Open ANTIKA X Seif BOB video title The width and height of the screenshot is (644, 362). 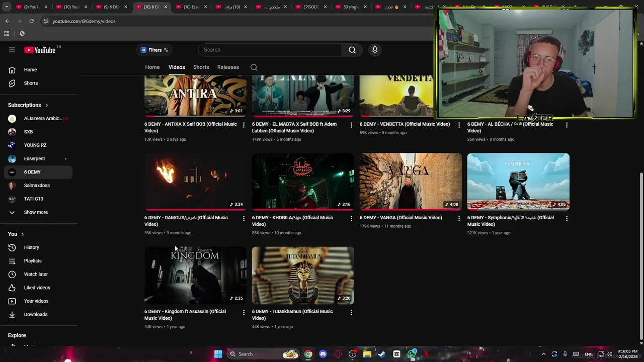tap(191, 127)
